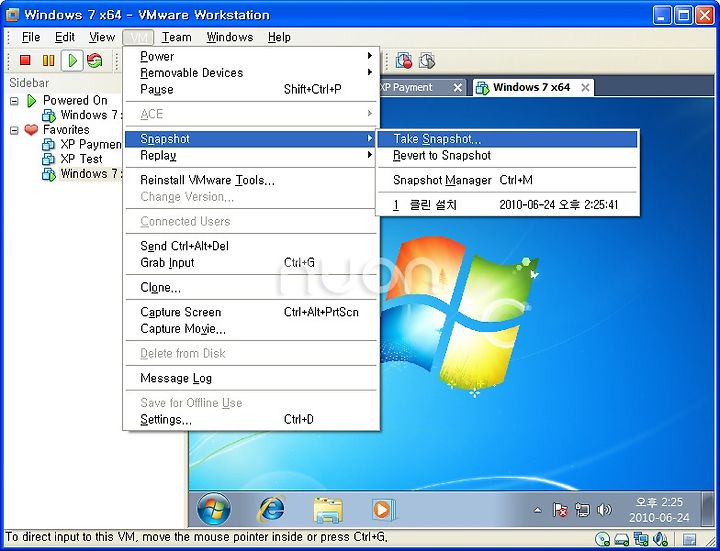Choose Pause from the VM menu

point(251,90)
